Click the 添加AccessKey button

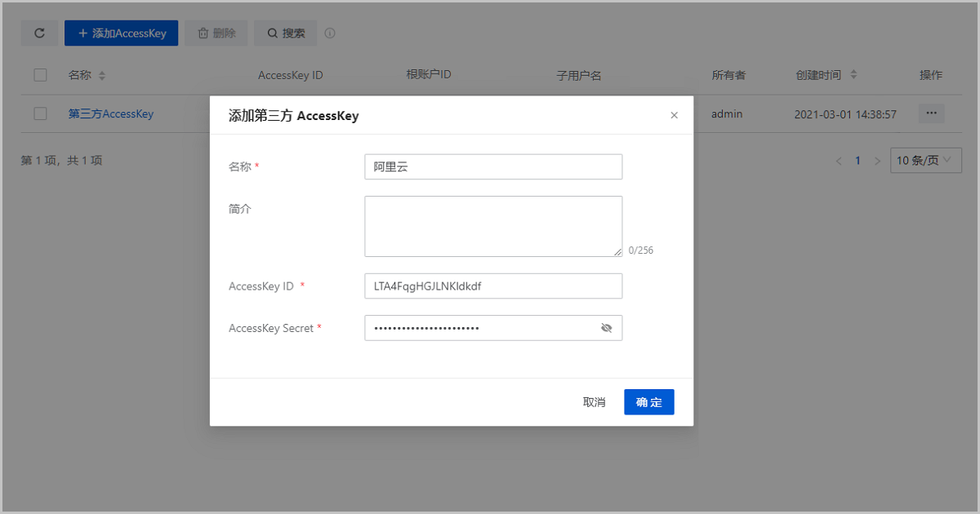click(x=121, y=33)
